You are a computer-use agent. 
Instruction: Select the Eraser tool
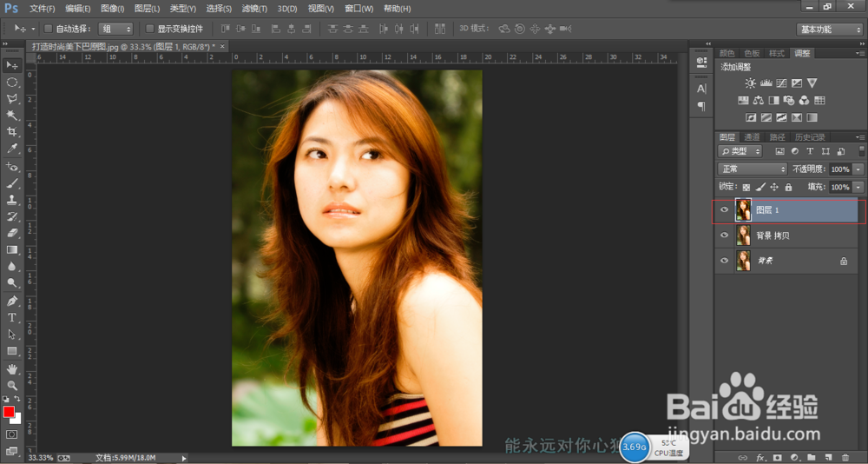(x=11, y=233)
